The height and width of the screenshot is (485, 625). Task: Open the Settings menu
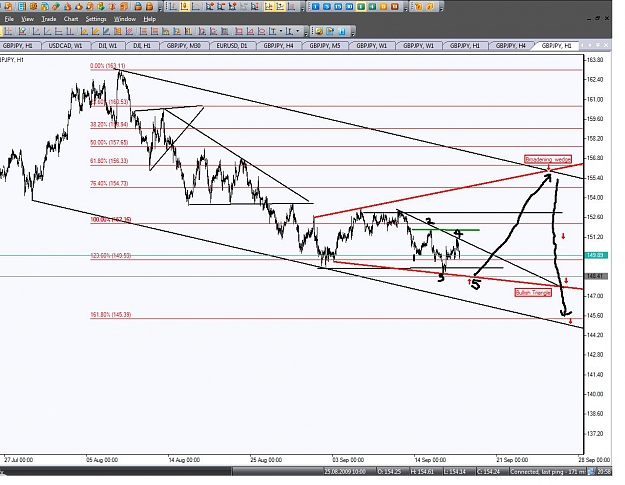96,19
